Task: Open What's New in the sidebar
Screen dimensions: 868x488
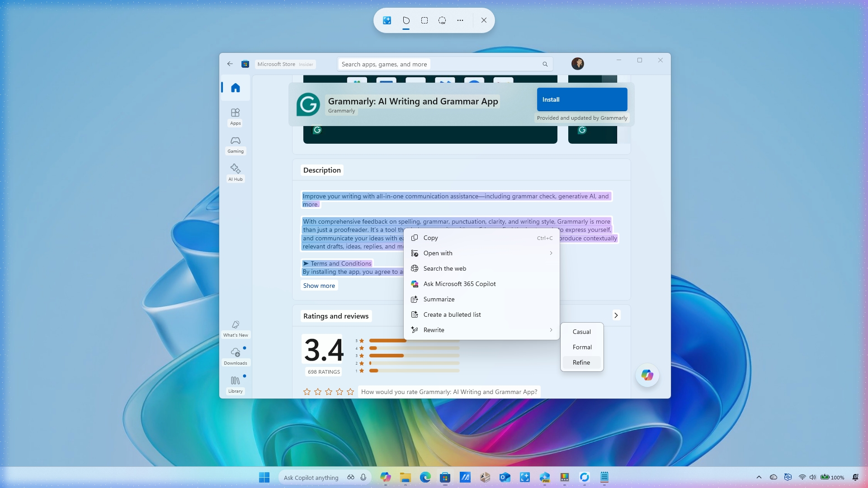Action: (235, 328)
